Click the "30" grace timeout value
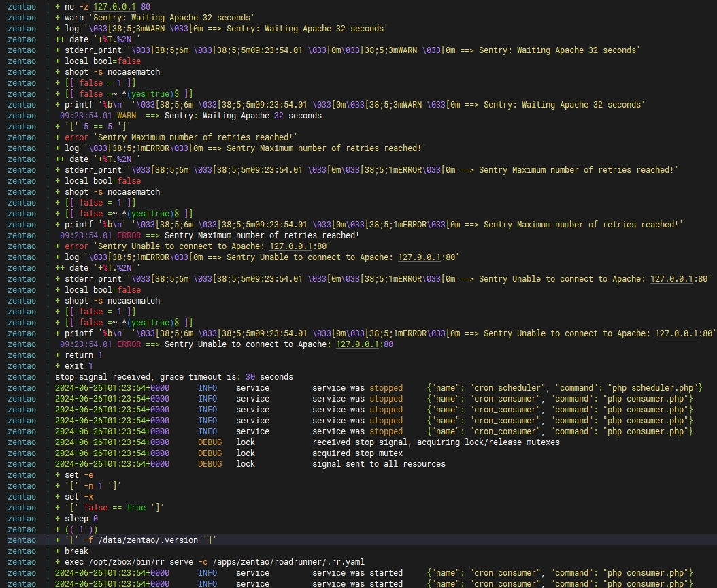Screen dimensions: 717x588 click(250, 377)
